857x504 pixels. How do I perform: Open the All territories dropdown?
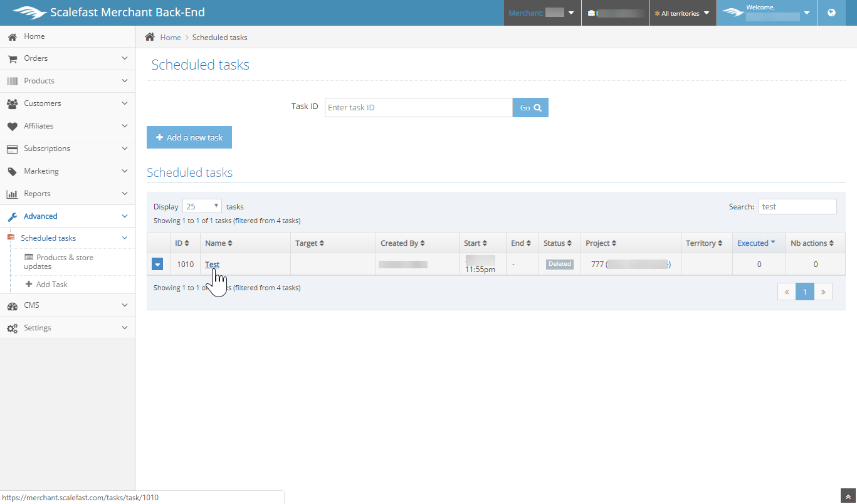[x=683, y=13]
